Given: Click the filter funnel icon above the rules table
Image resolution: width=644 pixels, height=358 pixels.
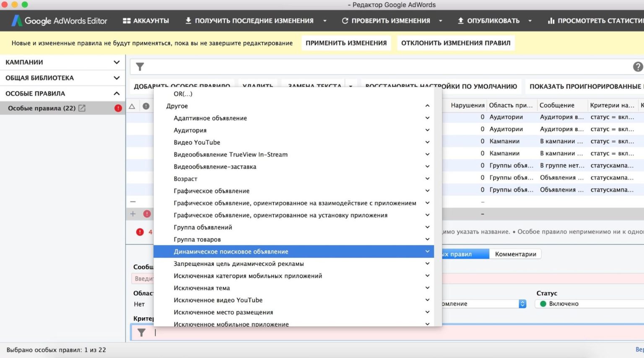Looking at the screenshot, I should pos(140,66).
